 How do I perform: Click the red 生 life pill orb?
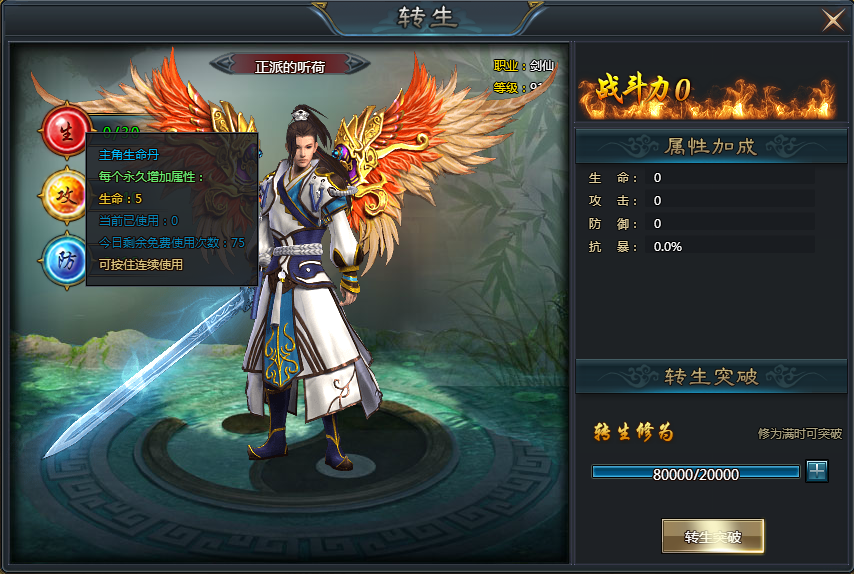66,131
